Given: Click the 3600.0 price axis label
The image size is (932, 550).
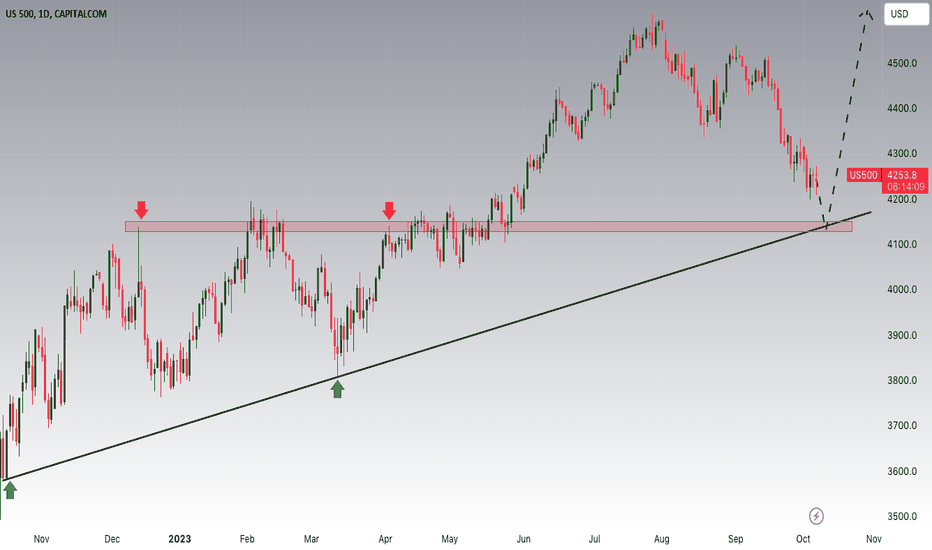Looking at the screenshot, I should pos(902,472).
